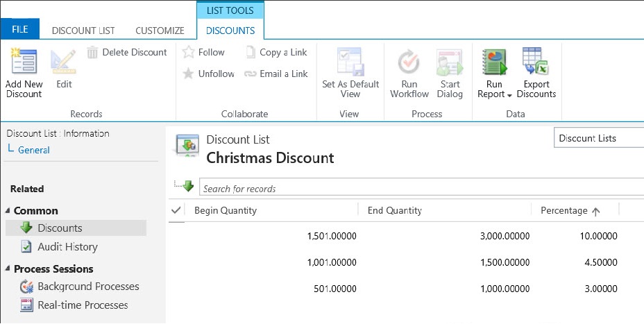Open the FILE tab
The image size is (644, 324).
pos(19,30)
